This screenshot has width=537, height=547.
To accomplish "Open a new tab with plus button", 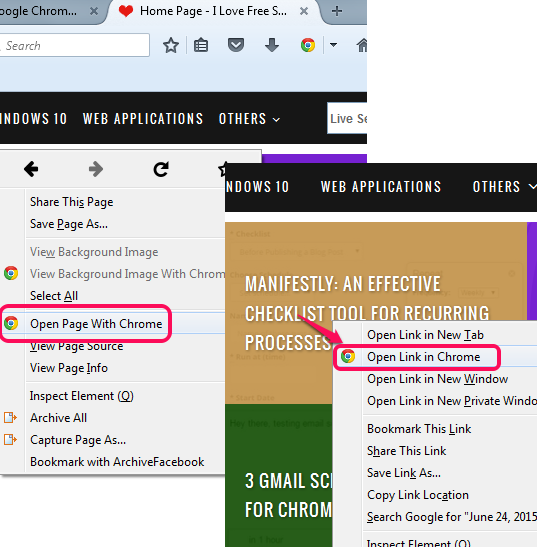I will 337,11.
